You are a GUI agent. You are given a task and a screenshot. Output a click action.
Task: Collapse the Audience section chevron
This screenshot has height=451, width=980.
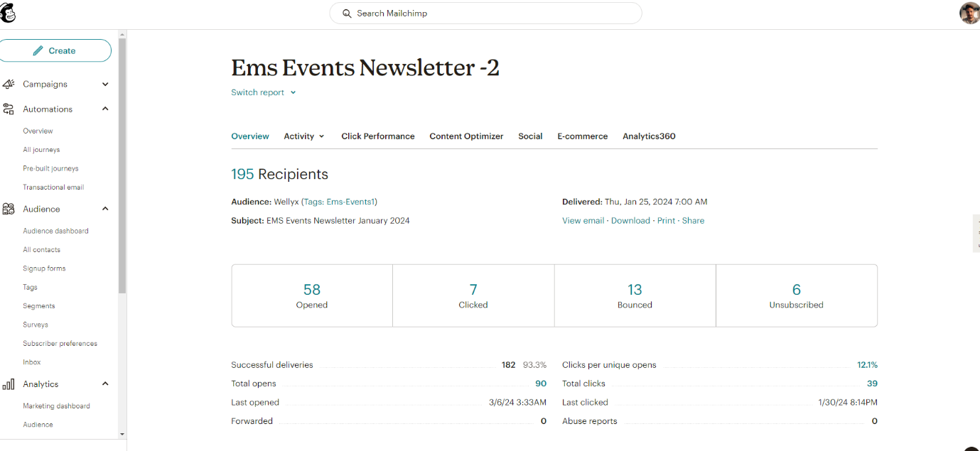105,209
